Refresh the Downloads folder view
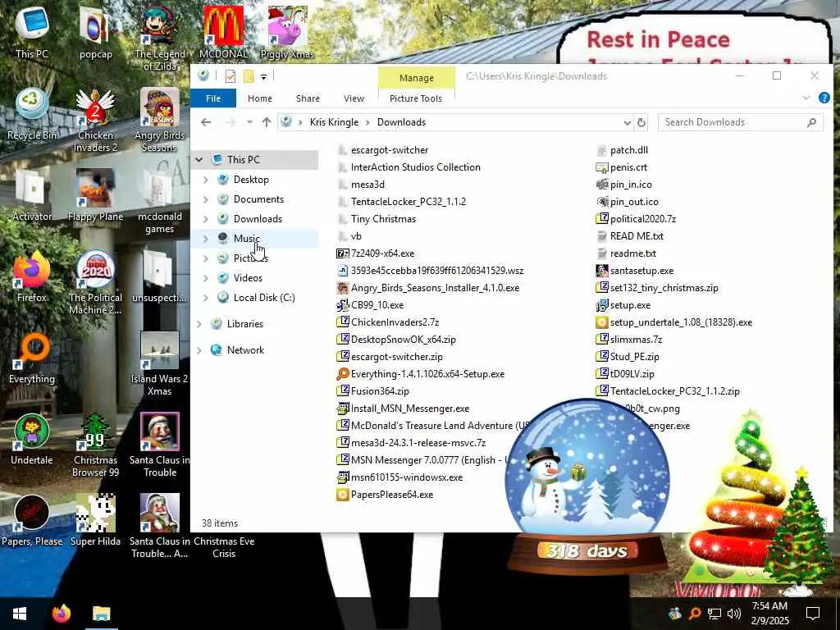This screenshot has width=840, height=630. [641, 123]
